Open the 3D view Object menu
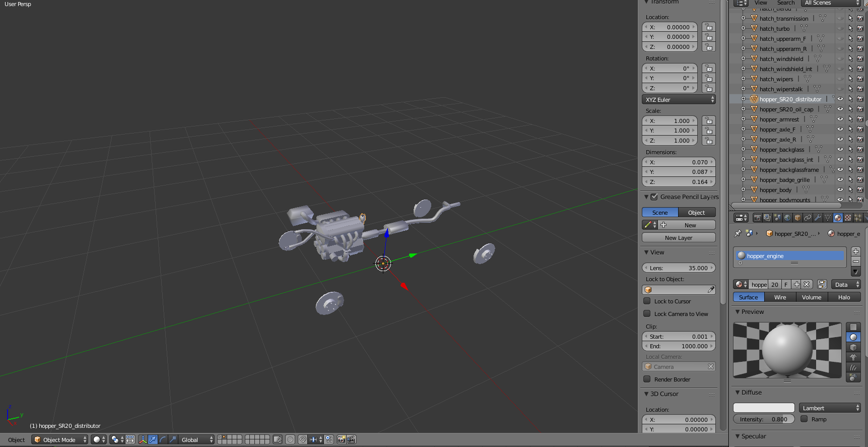 17,440
